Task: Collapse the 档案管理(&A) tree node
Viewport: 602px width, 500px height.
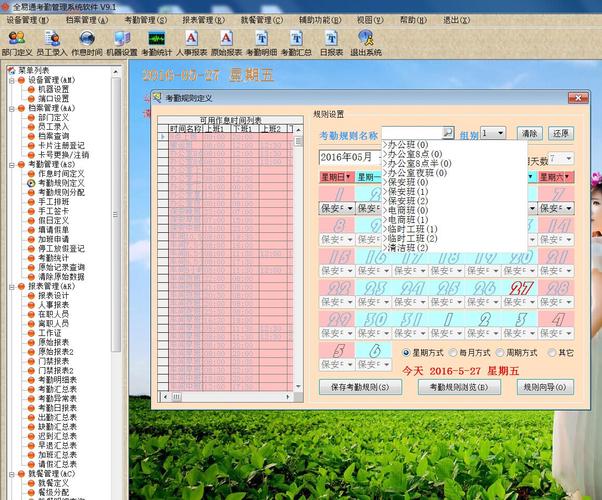Action: pyautogui.click(x=12, y=108)
